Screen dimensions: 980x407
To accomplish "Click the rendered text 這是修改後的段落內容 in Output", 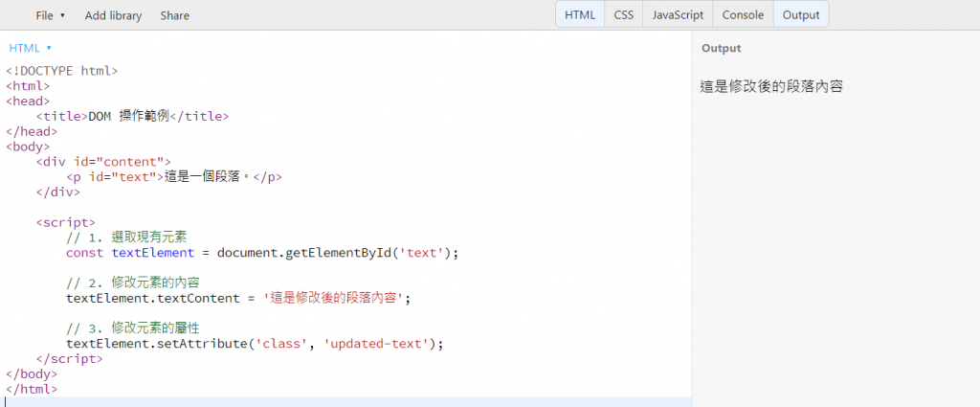I will 772,87.
